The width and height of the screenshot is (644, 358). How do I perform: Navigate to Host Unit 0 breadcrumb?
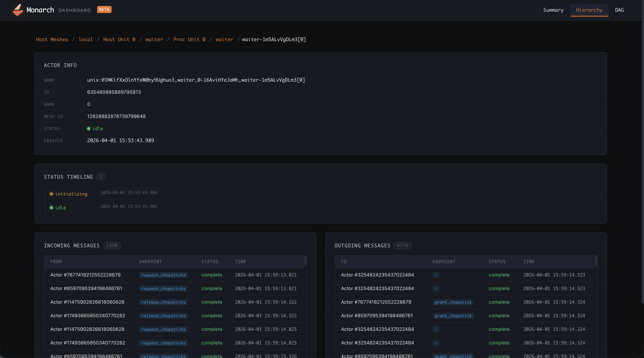click(x=119, y=39)
